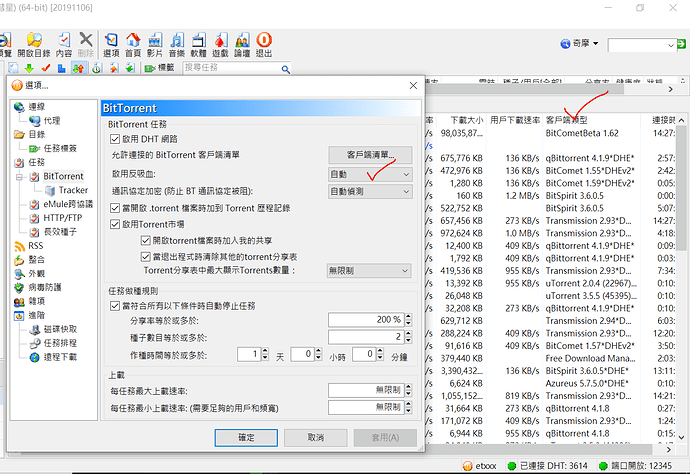Click the 內容 properties toolbar icon
The width and height of the screenshot is (690, 474).
click(64, 45)
